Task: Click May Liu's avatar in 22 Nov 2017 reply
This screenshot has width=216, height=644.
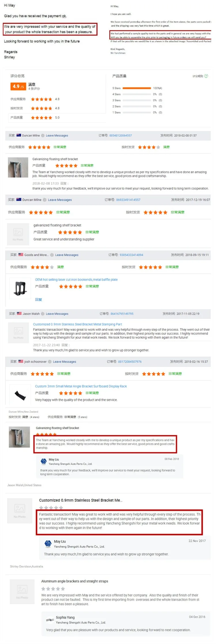Action: coord(48,544)
